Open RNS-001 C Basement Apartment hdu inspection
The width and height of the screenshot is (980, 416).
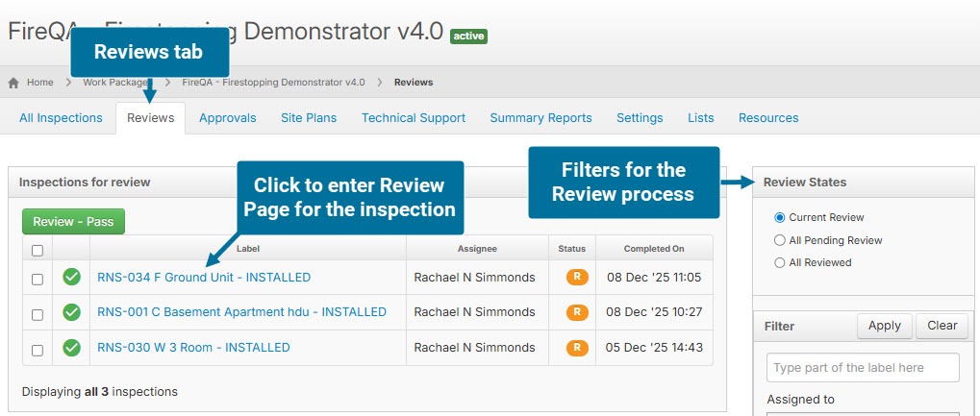pos(241,312)
